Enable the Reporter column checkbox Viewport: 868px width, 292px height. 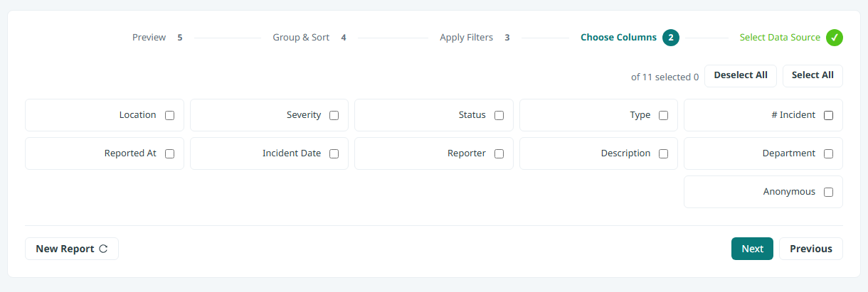pos(499,153)
